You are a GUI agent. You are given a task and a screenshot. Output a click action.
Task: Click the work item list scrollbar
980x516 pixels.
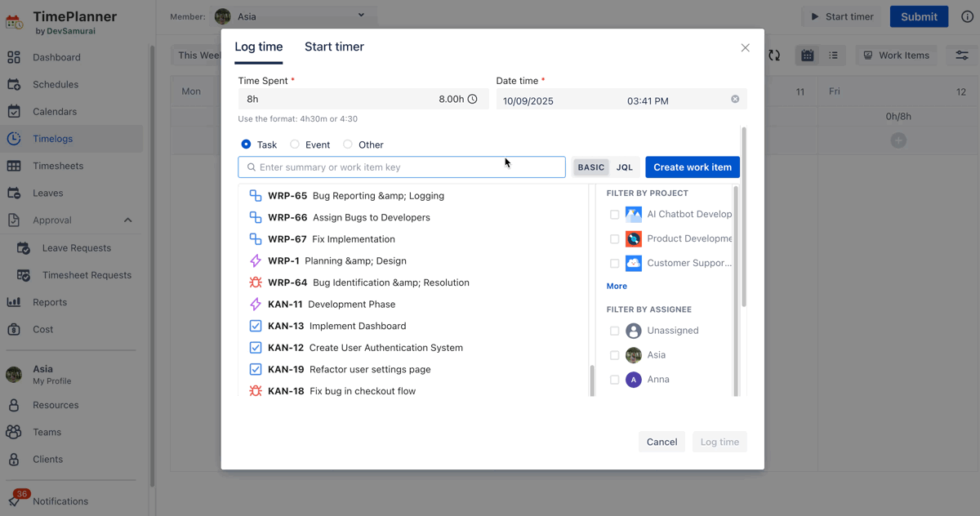(592, 380)
